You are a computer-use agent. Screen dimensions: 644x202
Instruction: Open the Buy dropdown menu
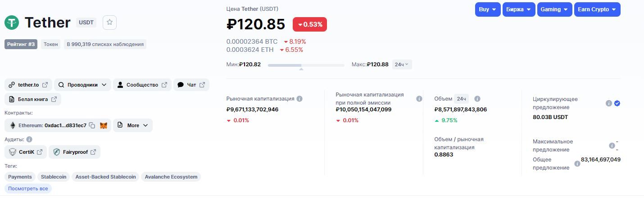(488, 9)
